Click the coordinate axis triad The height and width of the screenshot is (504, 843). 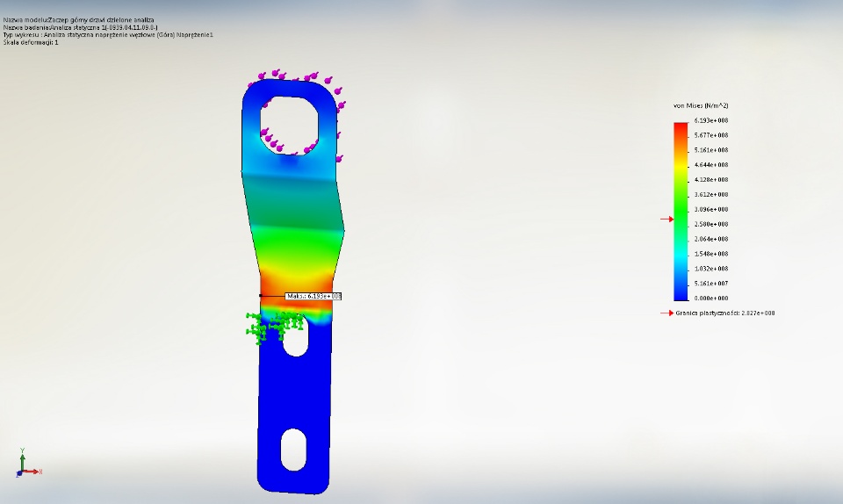click(x=28, y=463)
